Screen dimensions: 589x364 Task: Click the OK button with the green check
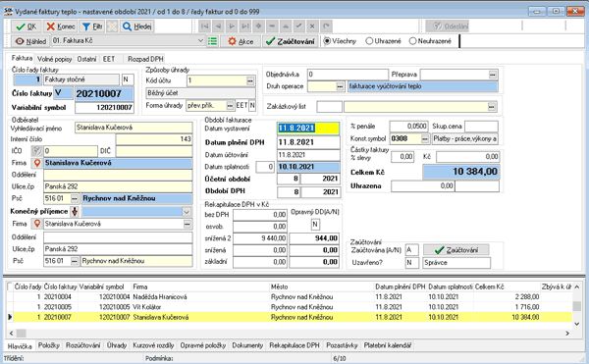pyautogui.click(x=27, y=26)
